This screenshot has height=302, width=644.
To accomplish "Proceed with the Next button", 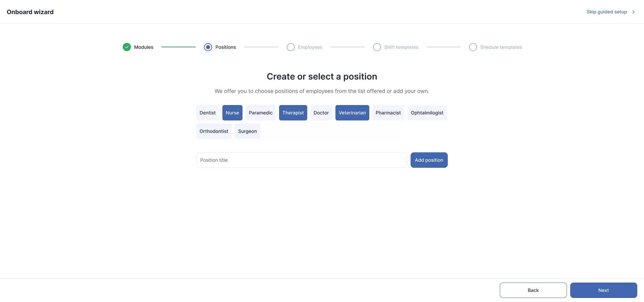I will (x=603, y=290).
